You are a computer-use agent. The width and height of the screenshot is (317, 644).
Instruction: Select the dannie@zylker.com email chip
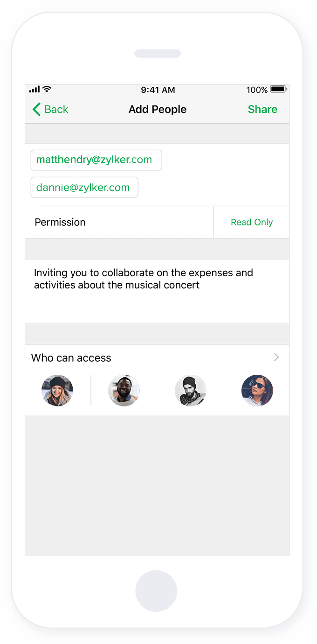point(84,188)
